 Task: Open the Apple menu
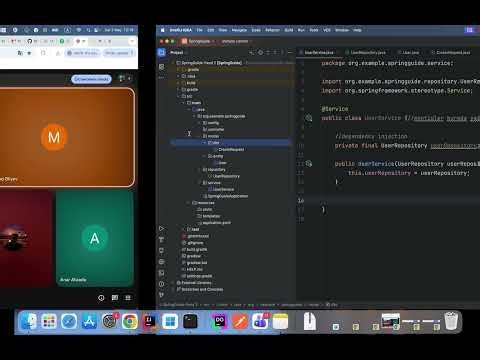[163, 30]
